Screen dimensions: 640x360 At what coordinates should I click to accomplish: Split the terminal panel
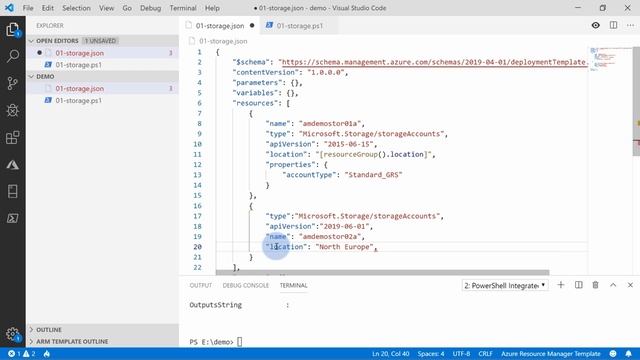[x=578, y=285]
